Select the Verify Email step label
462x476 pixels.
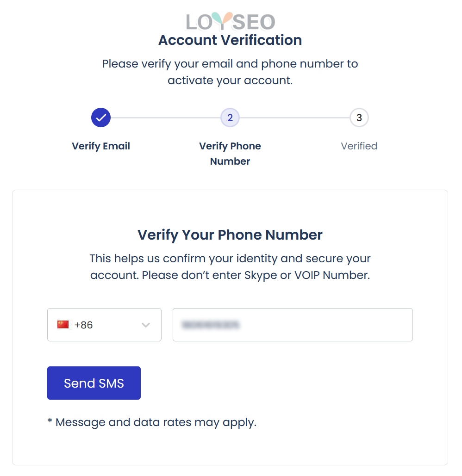[x=101, y=146]
